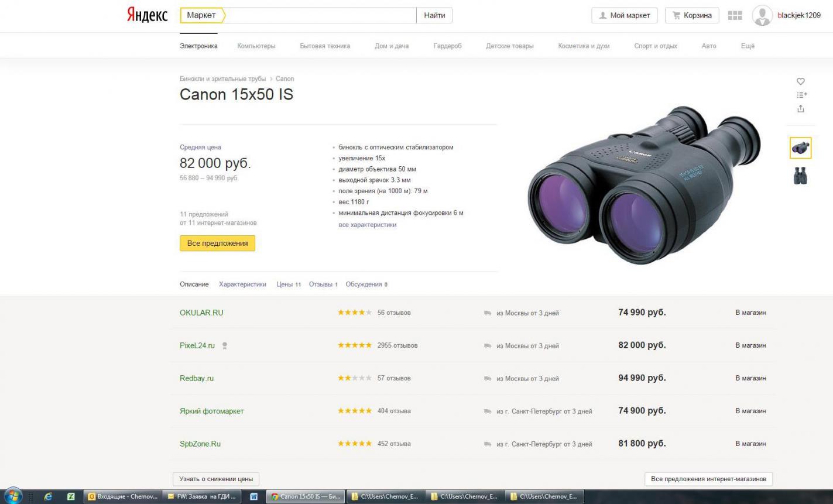Viewport: 833px width, 504px height.
Task: Open the Yandex services grid icon
Action: [x=735, y=16]
